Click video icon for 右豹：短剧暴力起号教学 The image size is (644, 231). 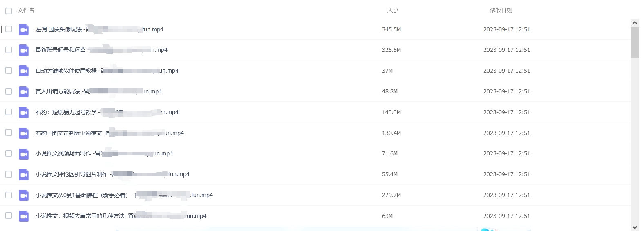coord(24,112)
